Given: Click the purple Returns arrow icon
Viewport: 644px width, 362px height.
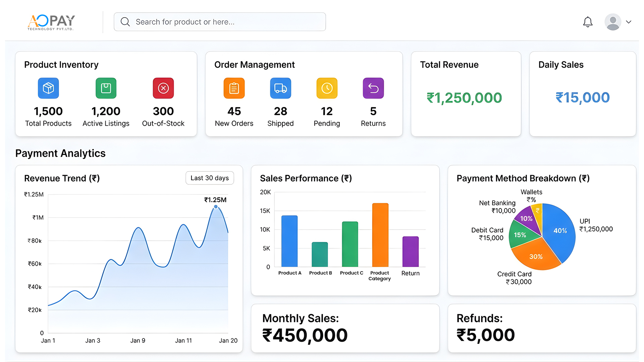Looking at the screenshot, I should pyautogui.click(x=373, y=88).
